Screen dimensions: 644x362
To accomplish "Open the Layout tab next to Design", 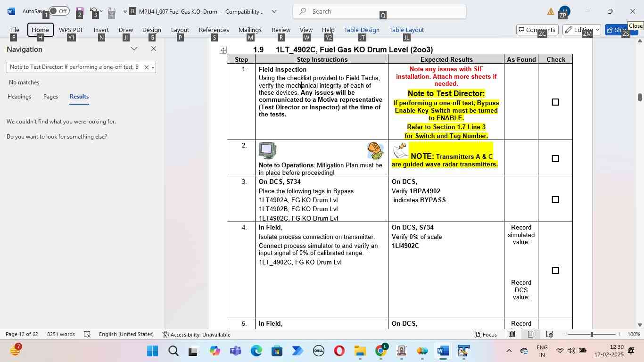I will point(180,30).
